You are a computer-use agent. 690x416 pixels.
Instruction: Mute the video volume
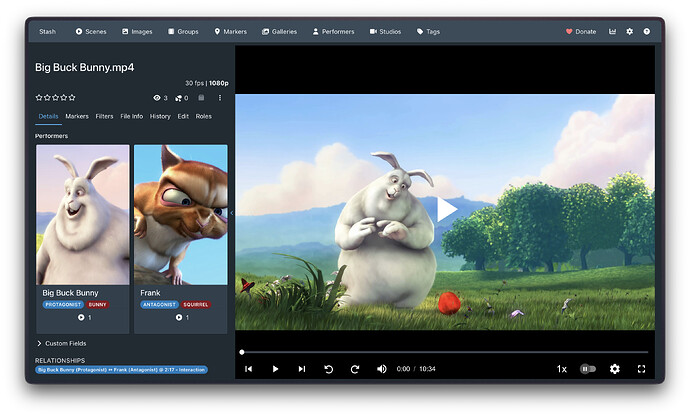(x=382, y=369)
